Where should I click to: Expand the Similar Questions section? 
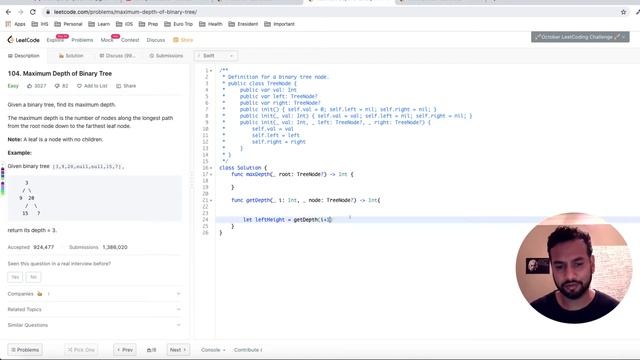click(x=94, y=325)
